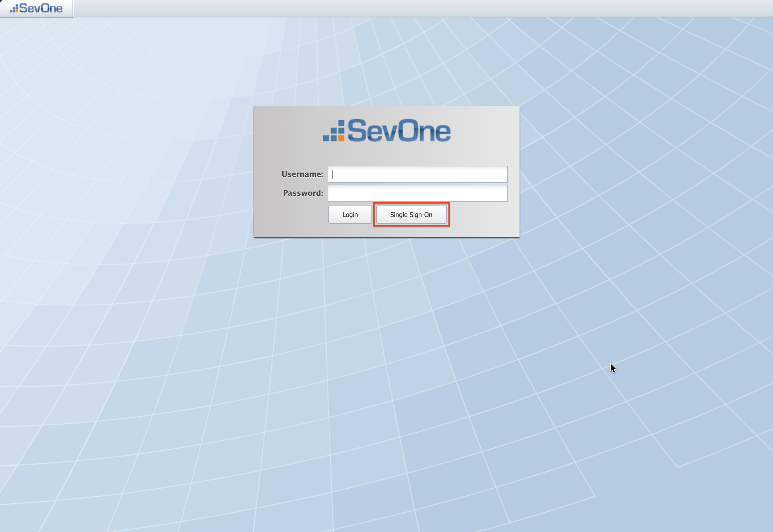Click the SevOne logo in top bar
This screenshot has width=773, height=532.
(x=36, y=8)
